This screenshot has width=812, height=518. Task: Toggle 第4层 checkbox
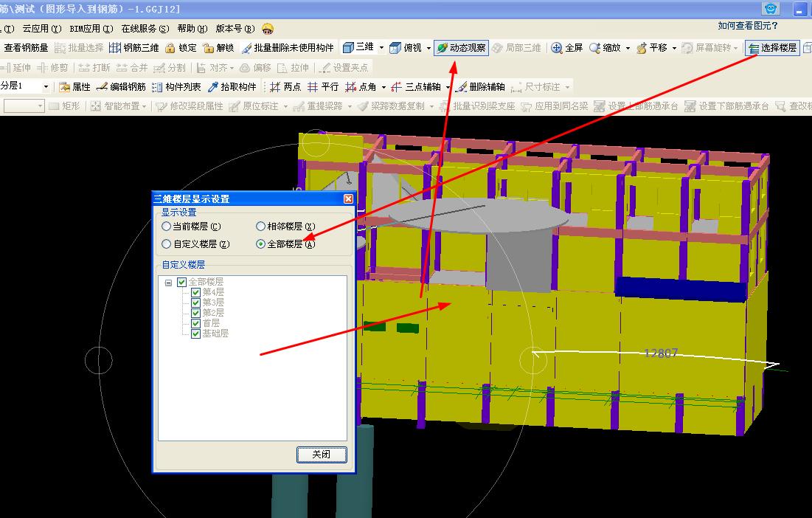pyautogui.click(x=195, y=293)
